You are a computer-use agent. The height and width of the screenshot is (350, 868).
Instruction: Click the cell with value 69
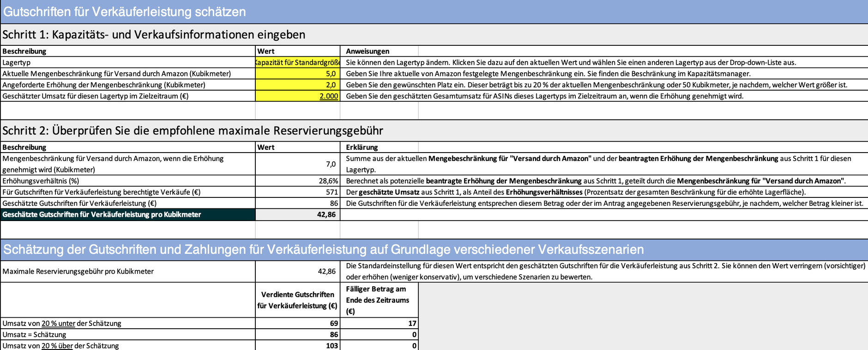coord(298,323)
